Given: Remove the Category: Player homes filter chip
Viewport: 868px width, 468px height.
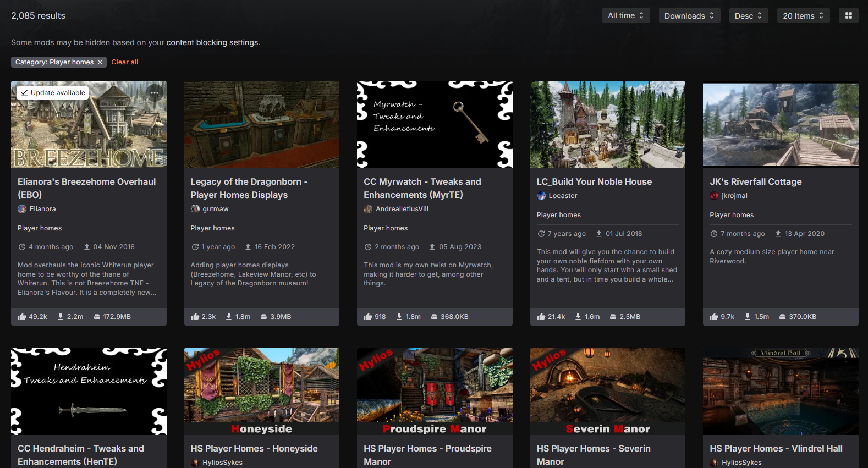Looking at the screenshot, I should coord(100,62).
